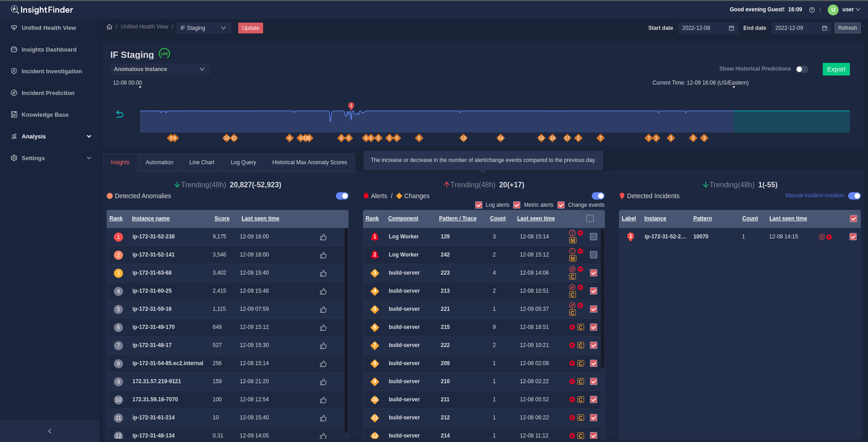Click orange timeline marker labeled 14
Screen dimensions: 868x442
point(500,138)
